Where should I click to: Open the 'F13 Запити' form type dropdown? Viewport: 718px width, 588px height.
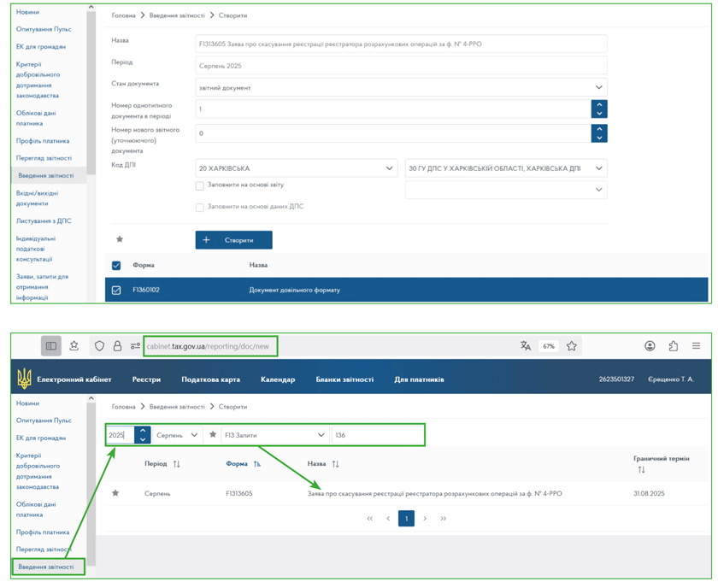[321, 435]
